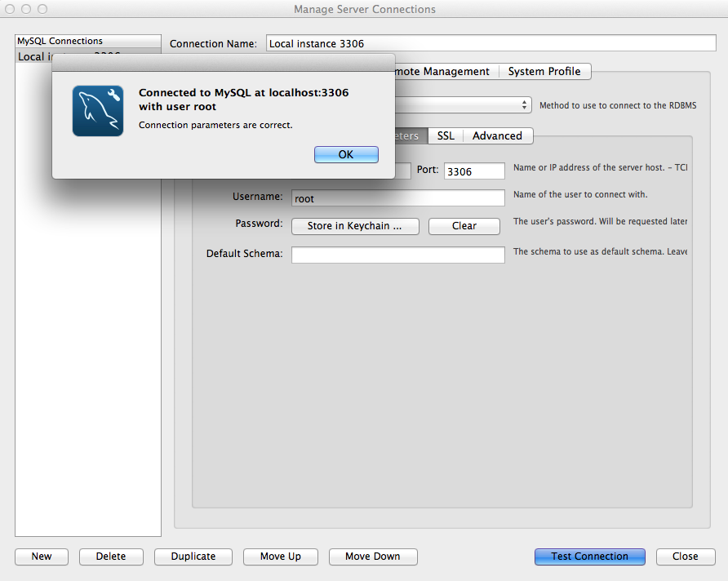Open the Advanced tab
Screen dimensions: 728x581
click(497, 136)
